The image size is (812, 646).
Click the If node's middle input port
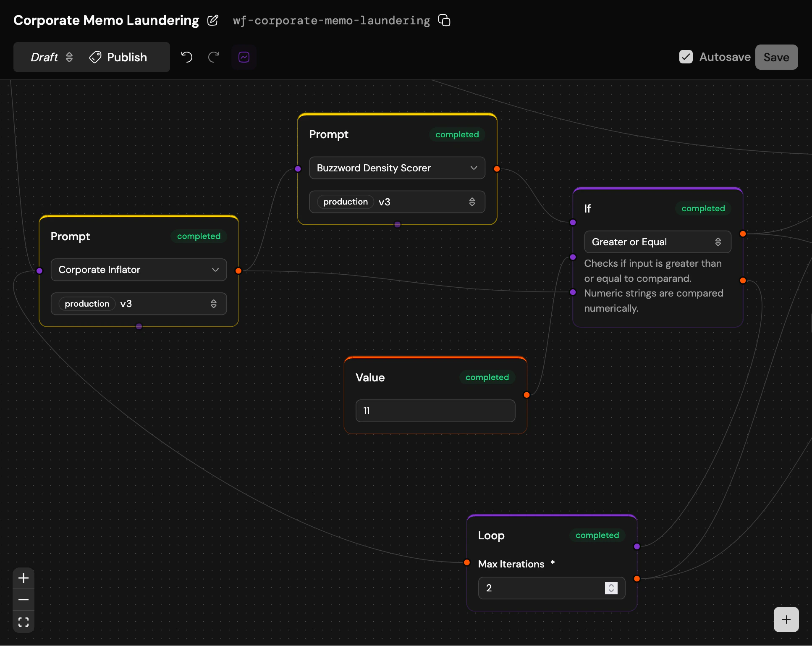tap(573, 257)
